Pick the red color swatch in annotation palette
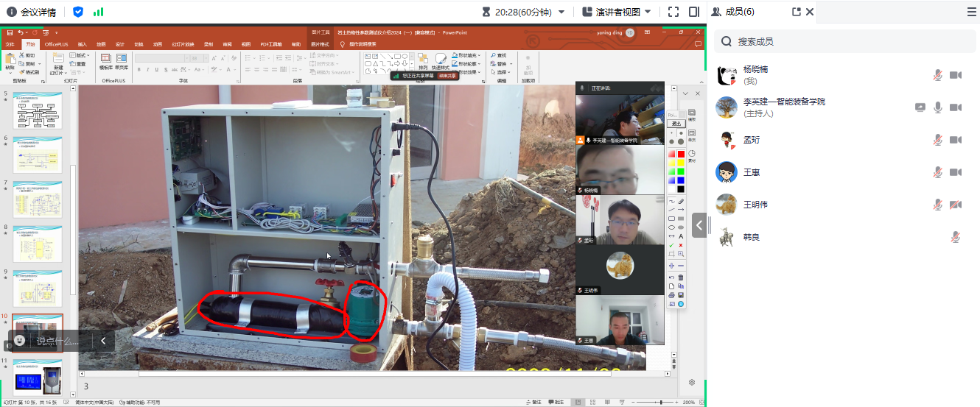 (x=681, y=154)
